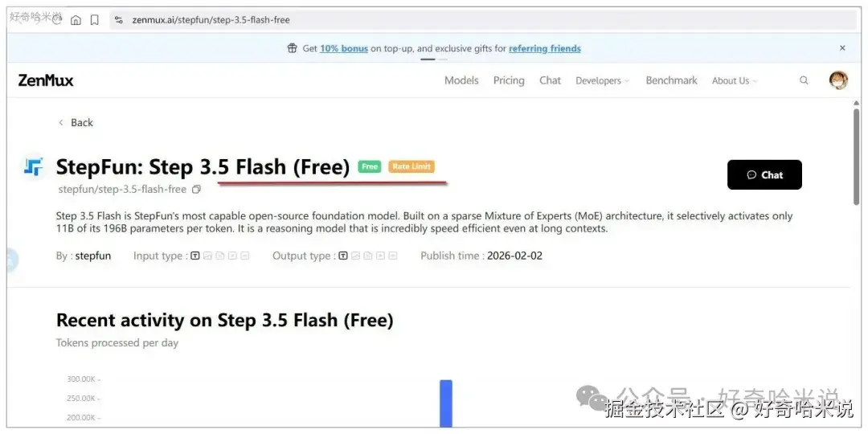Click the bookmark icon in browser toolbar
Image resolution: width=868 pixels, height=434 pixels.
pyautogui.click(x=95, y=20)
